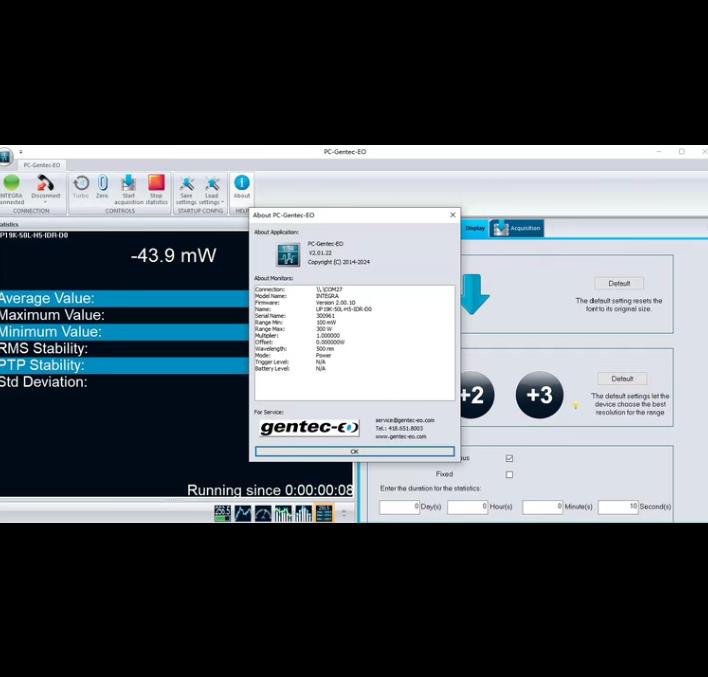Click the INTEGRA connected green status icon
Screen dimensions: 708x677
coord(11,183)
